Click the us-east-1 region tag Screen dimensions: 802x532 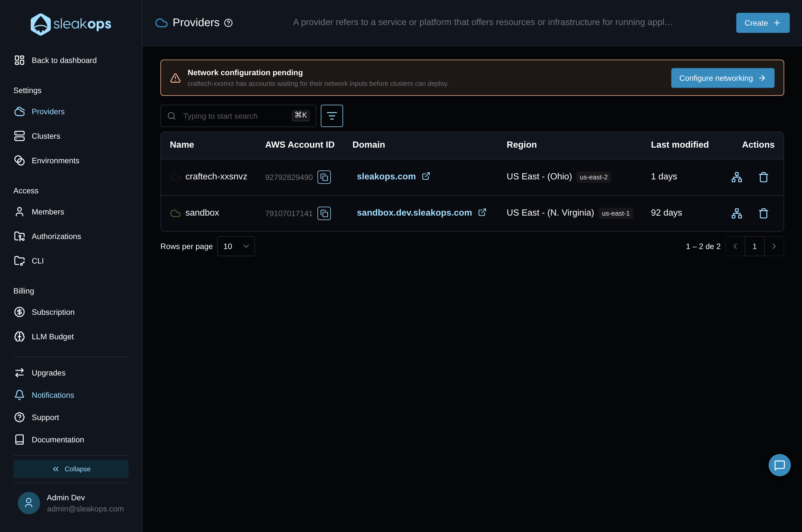tap(615, 213)
